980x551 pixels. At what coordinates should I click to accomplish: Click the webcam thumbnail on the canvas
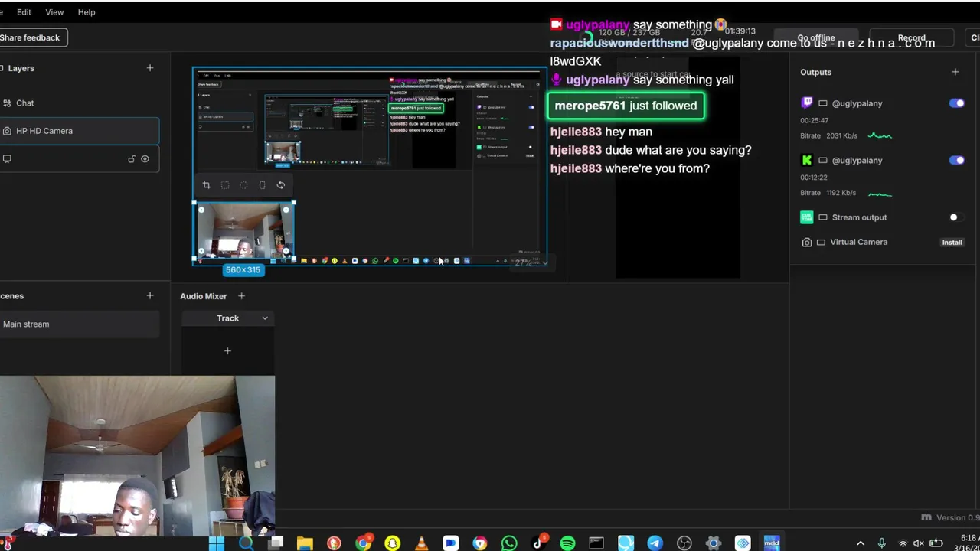click(244, 232)
